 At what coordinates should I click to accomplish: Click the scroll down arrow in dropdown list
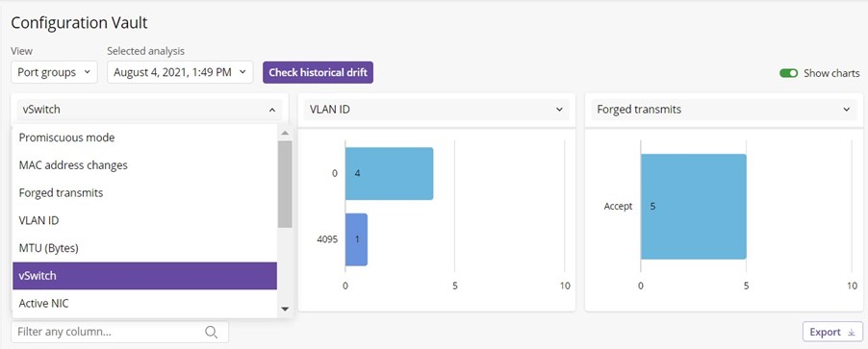(x=285, y=309)
